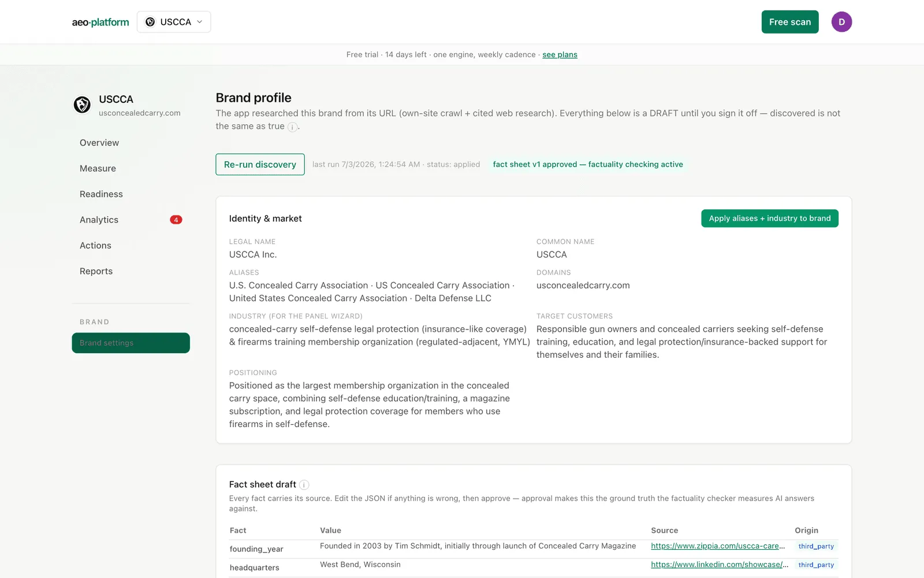The height and width of the screenshot is (578, 924).
Task: Click the USCCA shield icon in brand switcher
Action: coord(150,22)
